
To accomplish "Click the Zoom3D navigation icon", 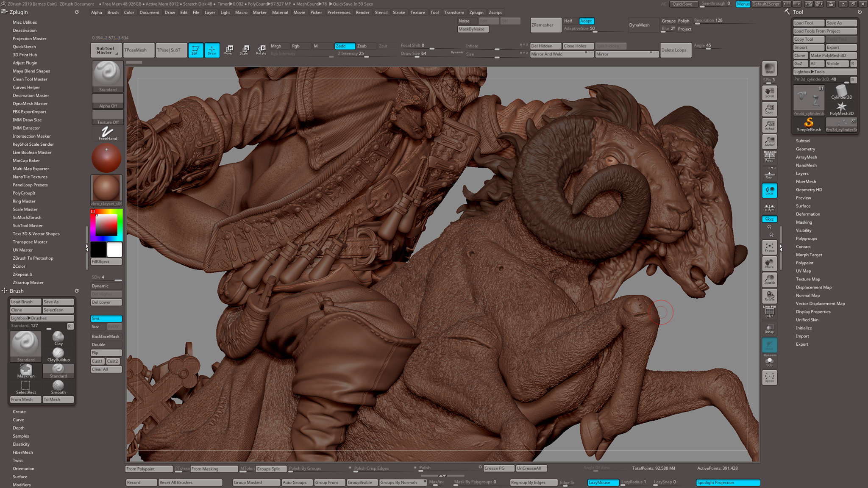I will click(x=769, y=280).
